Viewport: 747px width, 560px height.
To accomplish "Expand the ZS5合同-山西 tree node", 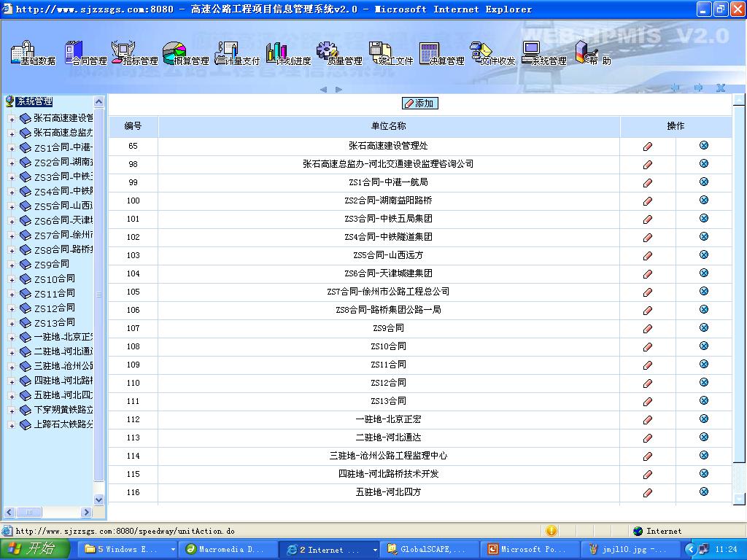I will (x=12, y=206).
